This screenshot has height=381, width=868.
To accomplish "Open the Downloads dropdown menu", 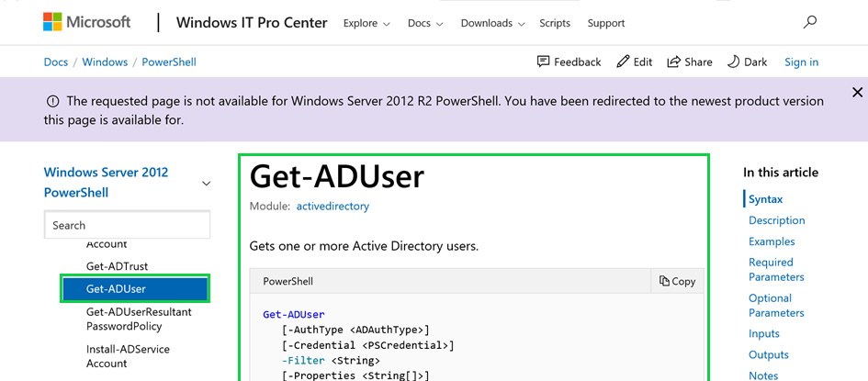I will (x=493, y=23).
